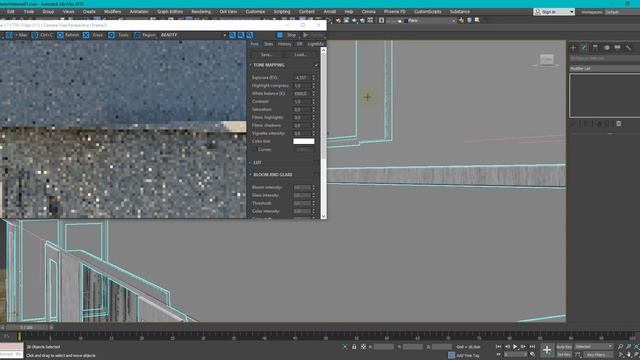Click the Sign In dropdown
640x360 pixels.
[x=554, y=12]
